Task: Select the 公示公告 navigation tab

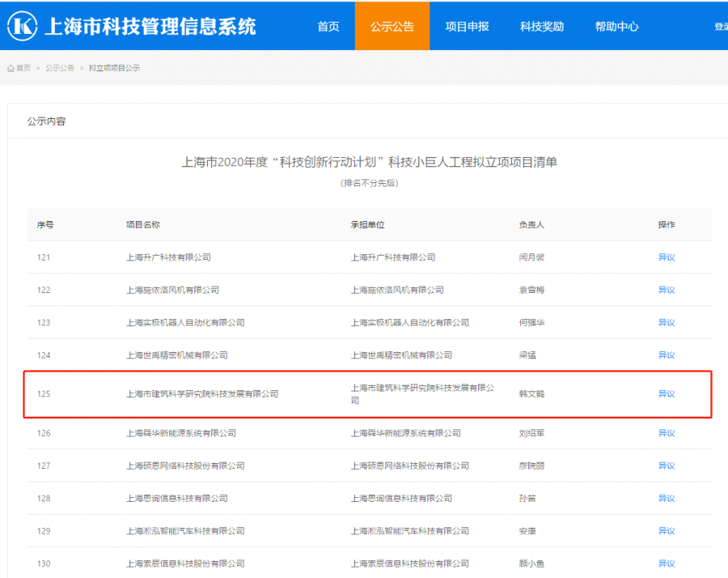Action: tap(392, 26)
